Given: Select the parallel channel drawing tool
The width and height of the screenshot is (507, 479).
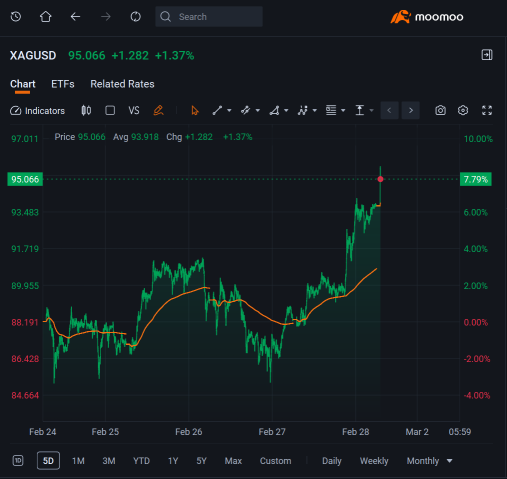Looking at the screenshot, I should 246,110.
